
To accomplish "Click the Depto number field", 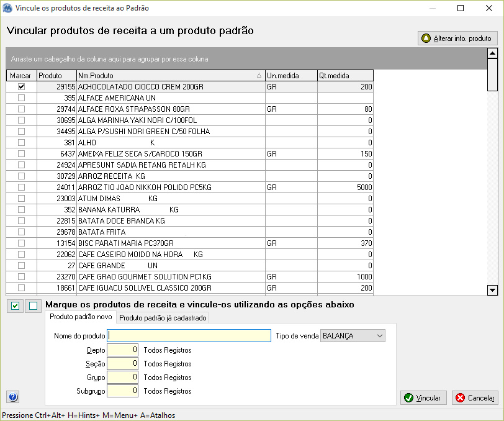I will (x=122, y=350).
